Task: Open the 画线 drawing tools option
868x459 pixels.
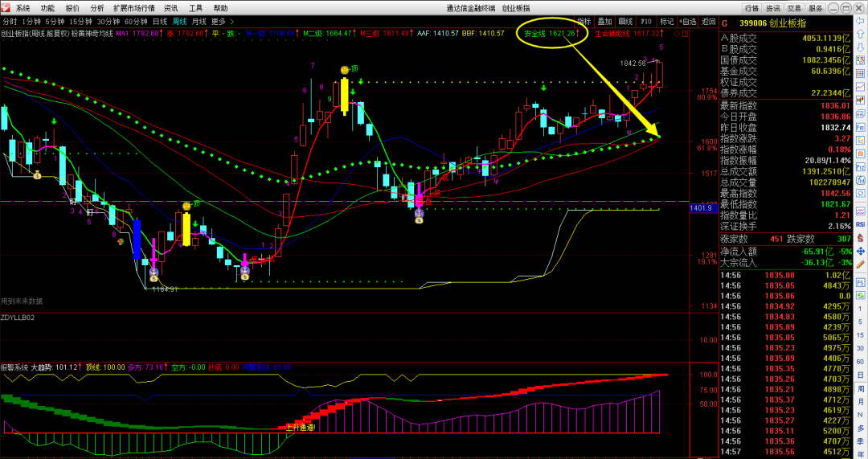Action: click(625, 22)
